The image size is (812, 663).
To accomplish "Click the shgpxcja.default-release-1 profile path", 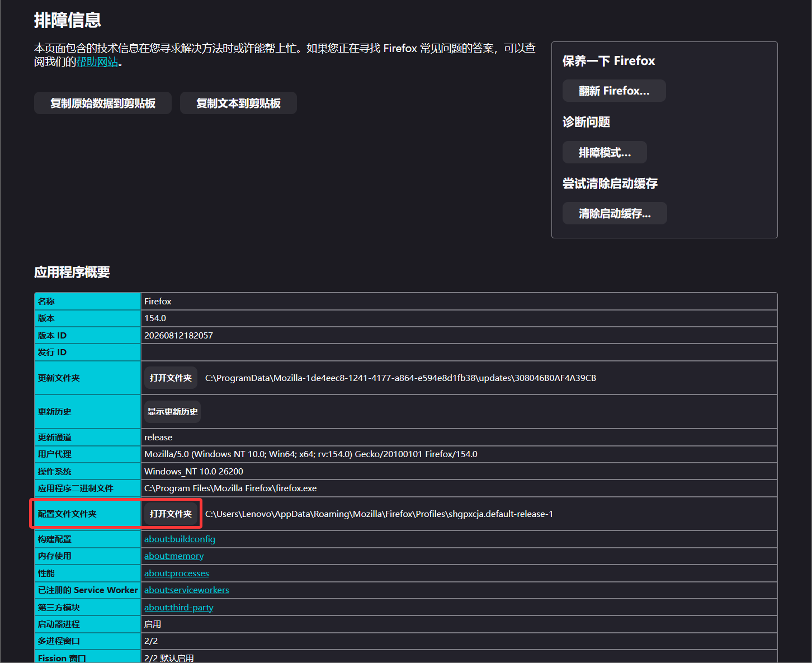I will 379,514.
